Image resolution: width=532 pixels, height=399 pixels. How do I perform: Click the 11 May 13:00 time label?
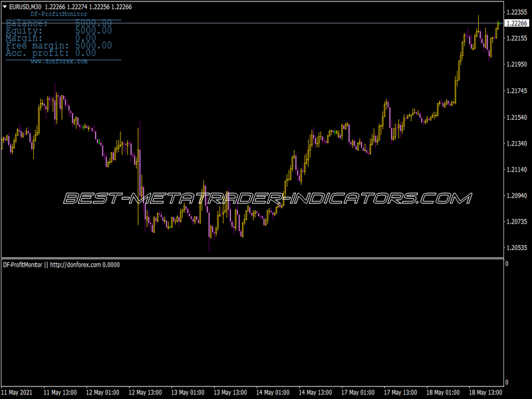pyautogui.click(x=60, y=392)
